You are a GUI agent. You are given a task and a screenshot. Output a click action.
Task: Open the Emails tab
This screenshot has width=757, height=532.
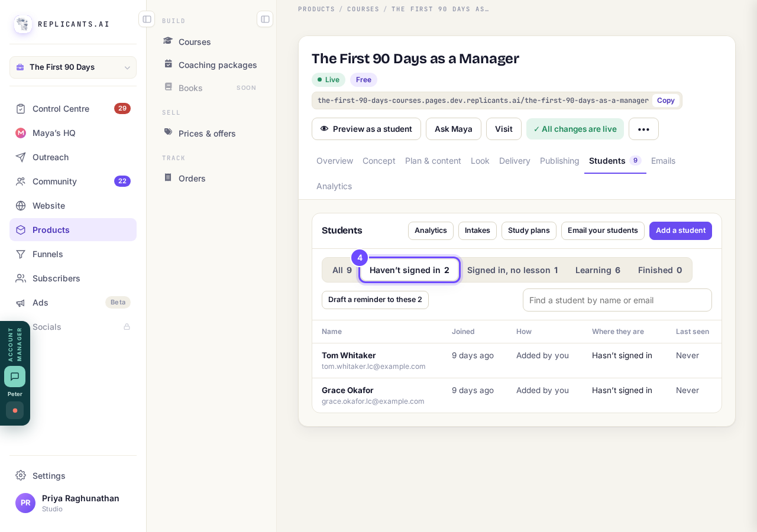point(663,161)
